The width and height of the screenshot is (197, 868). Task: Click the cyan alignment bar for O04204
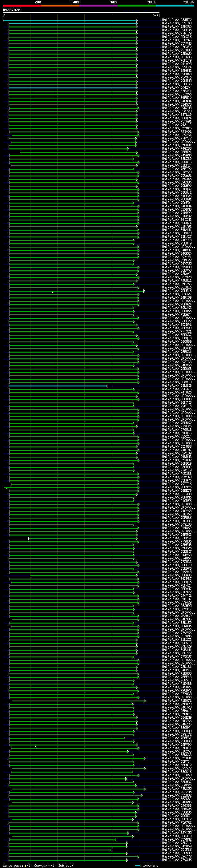coord(73,88)
